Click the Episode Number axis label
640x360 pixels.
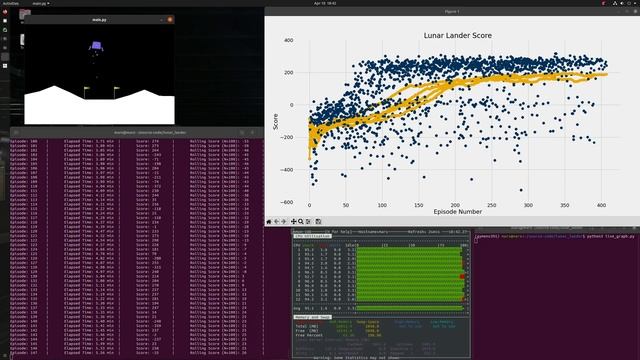[x=458, y=211]
